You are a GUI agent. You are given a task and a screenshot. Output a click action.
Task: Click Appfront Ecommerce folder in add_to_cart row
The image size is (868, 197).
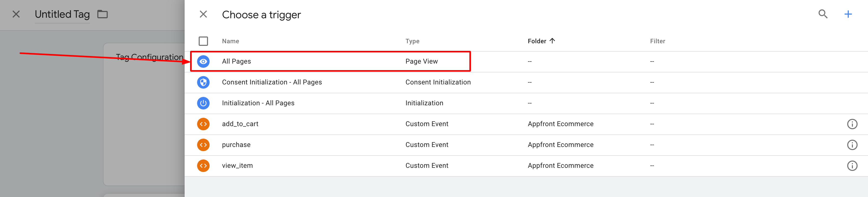click(x=560, y=124)
